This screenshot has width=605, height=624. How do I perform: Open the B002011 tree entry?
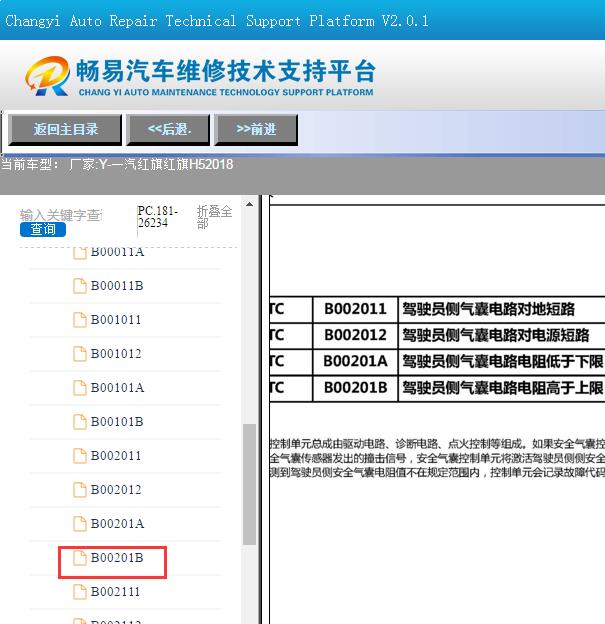[116, 456]
